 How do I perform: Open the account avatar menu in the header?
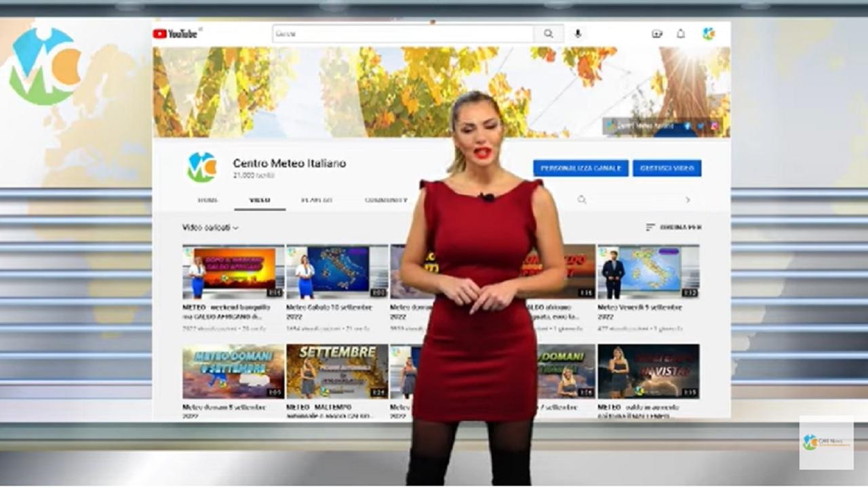click(709, 34)
